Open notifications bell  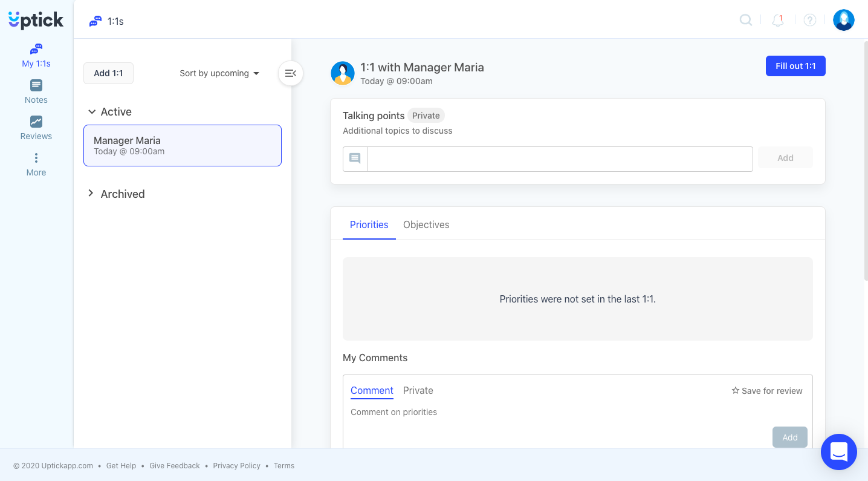(x=778, y=21)
